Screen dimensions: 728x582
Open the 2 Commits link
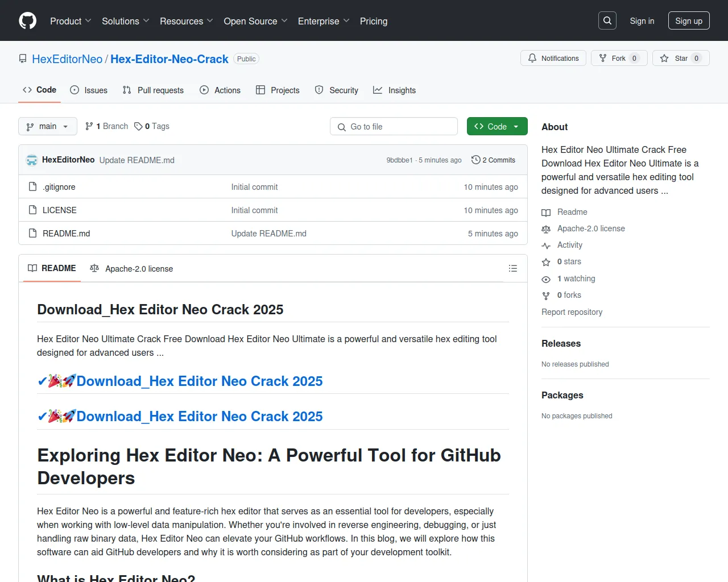494,160
